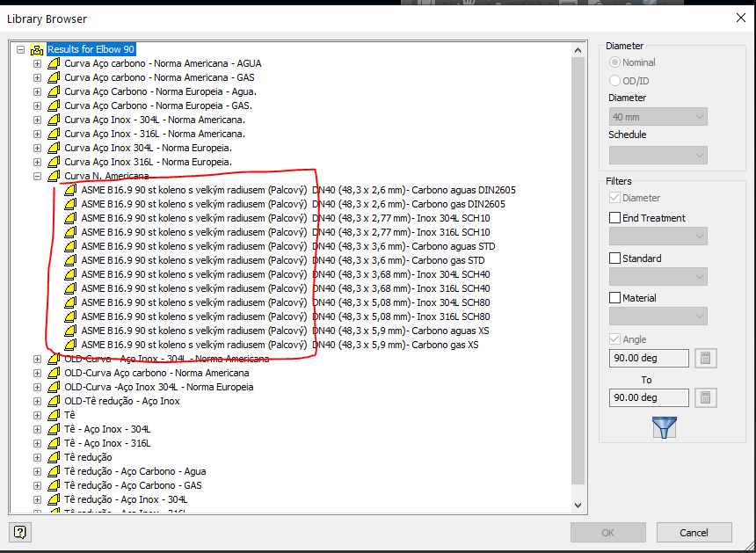The width and height of the screenshot is (756, 553).
Task: Open the Standard filter dropdown
Action: (x=658, y=277)
